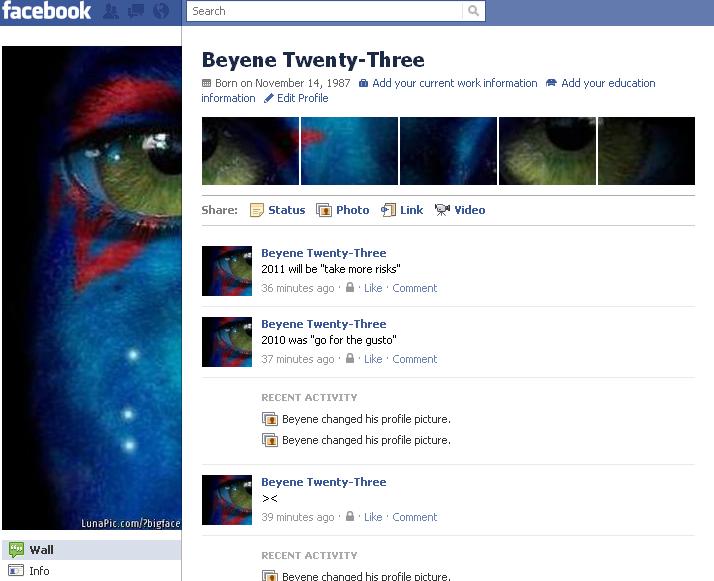The width and height of the screenshot is (714, 581).
Task: Comment on the "><" post
Action: click(415, 517)
